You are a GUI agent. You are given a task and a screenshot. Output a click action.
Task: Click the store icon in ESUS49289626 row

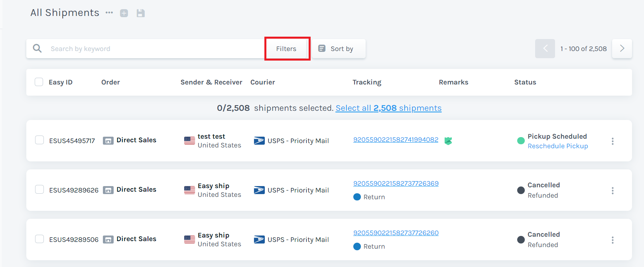point(108,190)
